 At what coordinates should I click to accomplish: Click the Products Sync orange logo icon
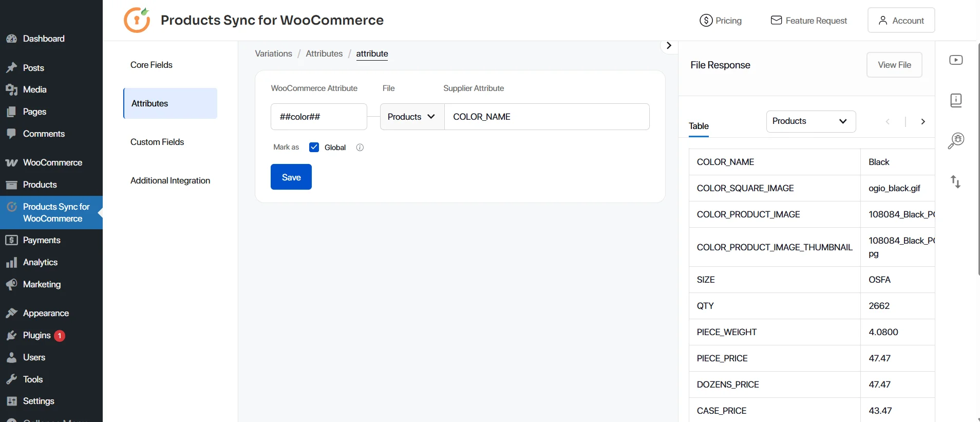(137, 20)
